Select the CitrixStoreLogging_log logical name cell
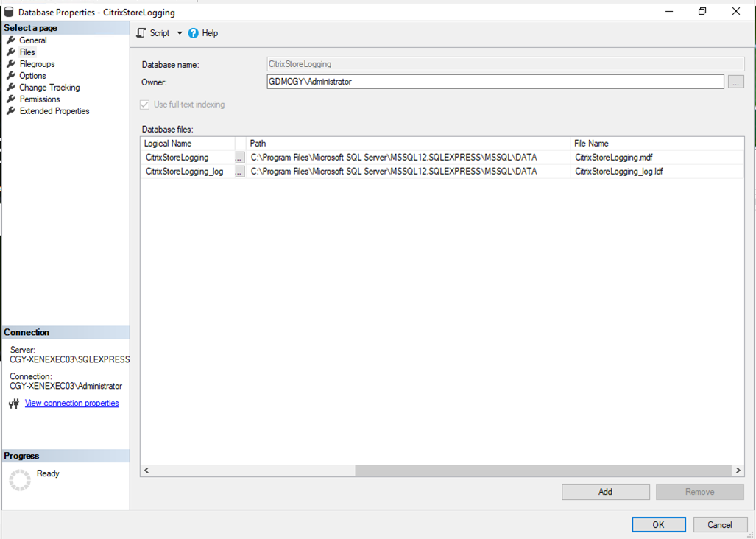The image size is (756, 539). (188, 172)
